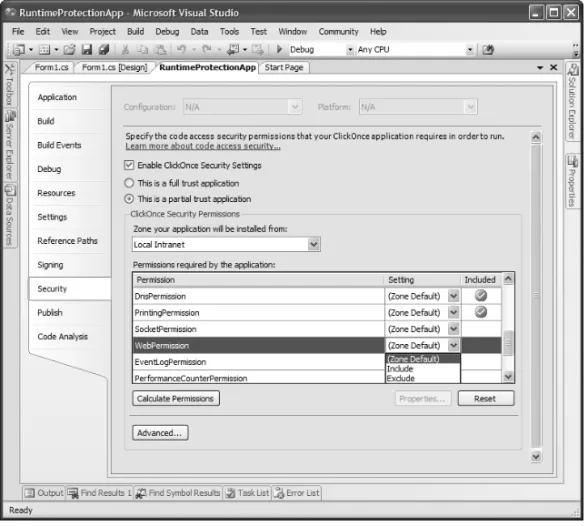Choose (Zone Default) in the open list

423,359
